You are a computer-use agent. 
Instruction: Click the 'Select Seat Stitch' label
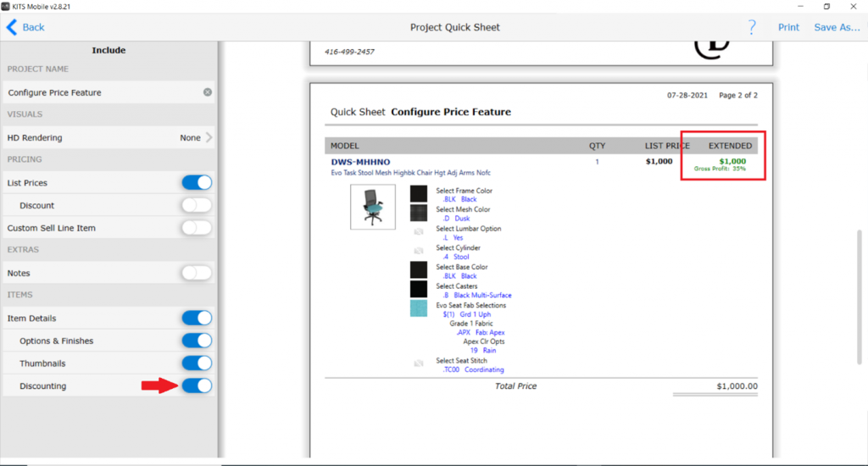461,360
